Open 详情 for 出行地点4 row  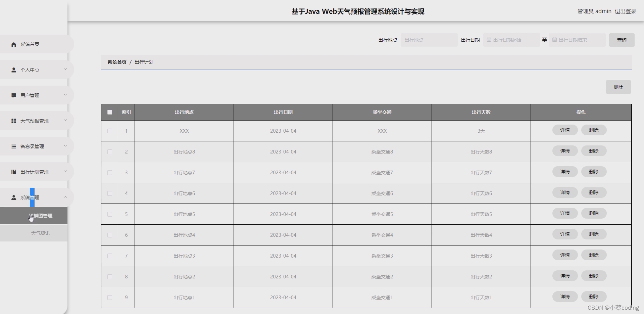(x=565, y=234)
